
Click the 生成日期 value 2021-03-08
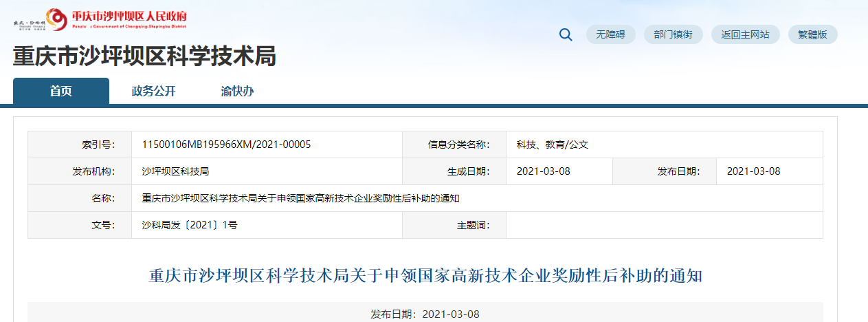pos(543,171)
